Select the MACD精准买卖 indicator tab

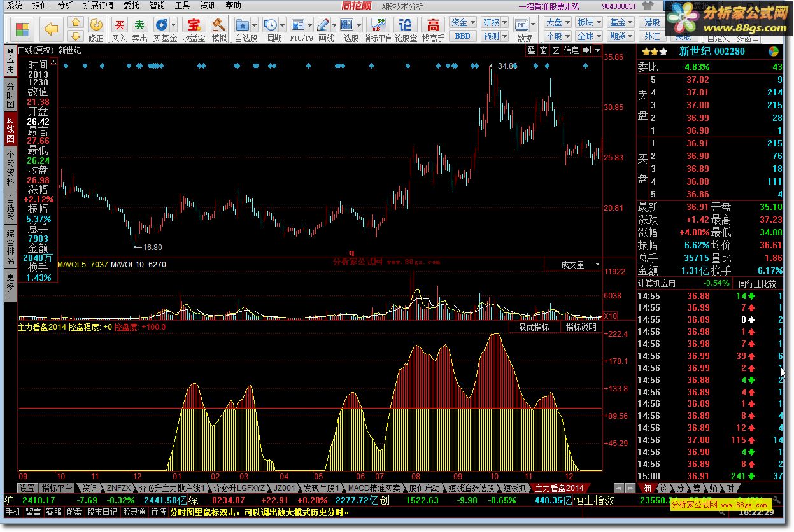374,488
